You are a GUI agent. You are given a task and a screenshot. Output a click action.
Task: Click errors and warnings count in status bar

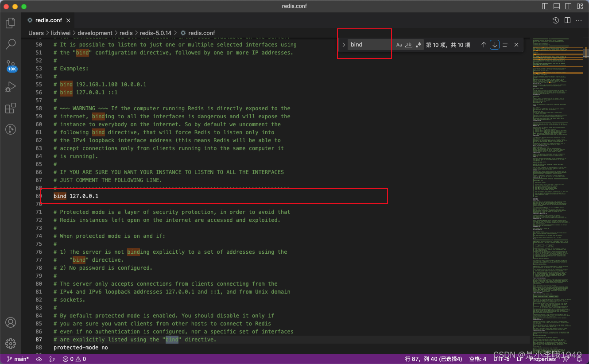(x=74, y=359)
